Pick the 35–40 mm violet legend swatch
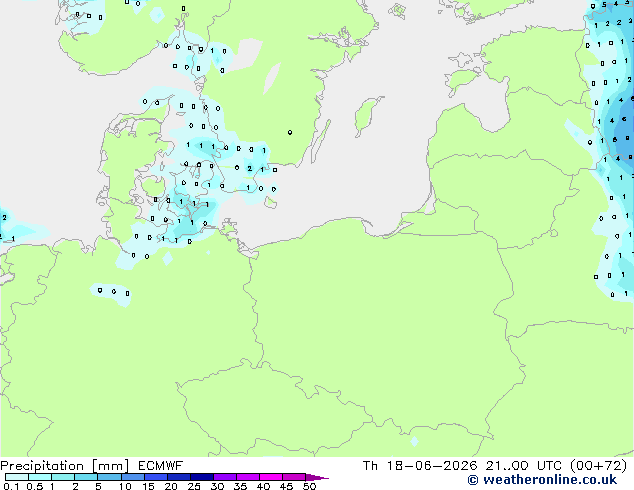The width and height of the screenshot is (634, 490). [x=248, y=477]
